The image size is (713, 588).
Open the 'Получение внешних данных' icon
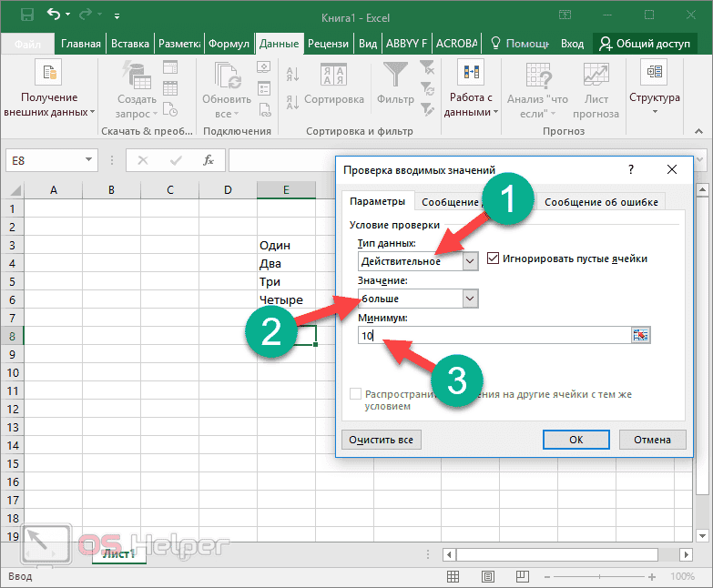[48, 73]
